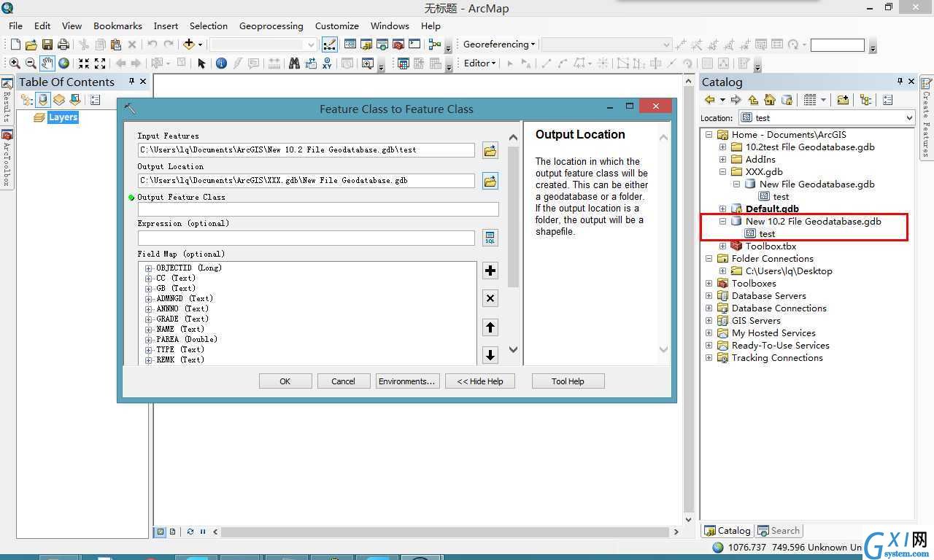934x560 pixels.
Task: Open the Python window icon
Action: click(414, 44)
